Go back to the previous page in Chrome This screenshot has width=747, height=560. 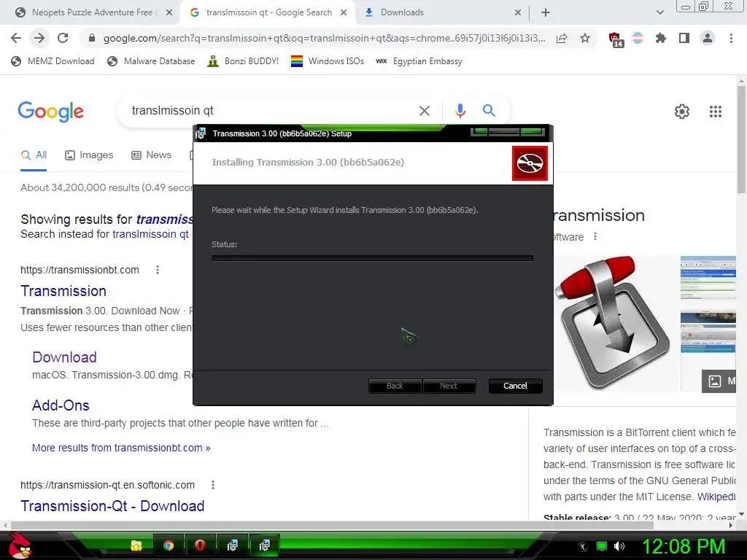click(16, 38)
